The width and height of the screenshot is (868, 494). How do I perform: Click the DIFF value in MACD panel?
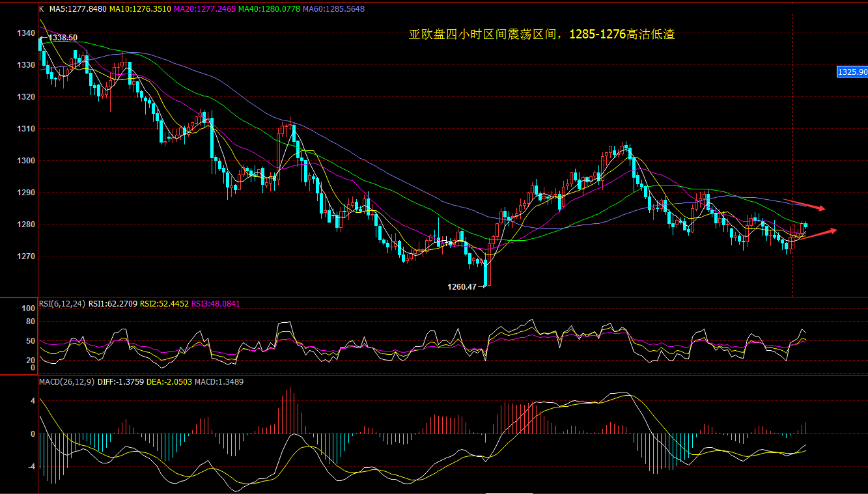119,381
